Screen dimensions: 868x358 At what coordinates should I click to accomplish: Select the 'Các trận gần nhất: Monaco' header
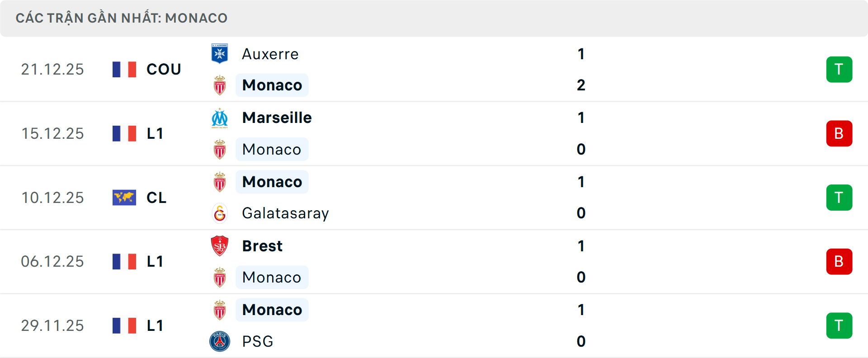coord(122,18)
